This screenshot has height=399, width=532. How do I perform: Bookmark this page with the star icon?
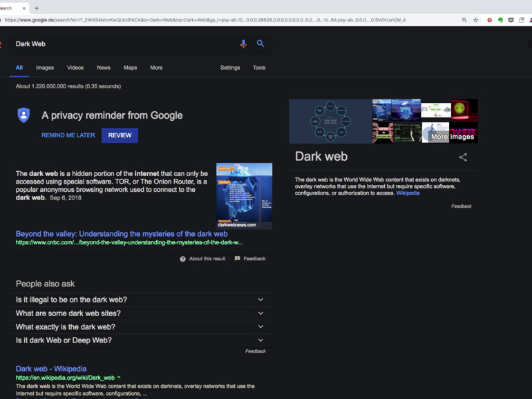(x=475, y=20)
